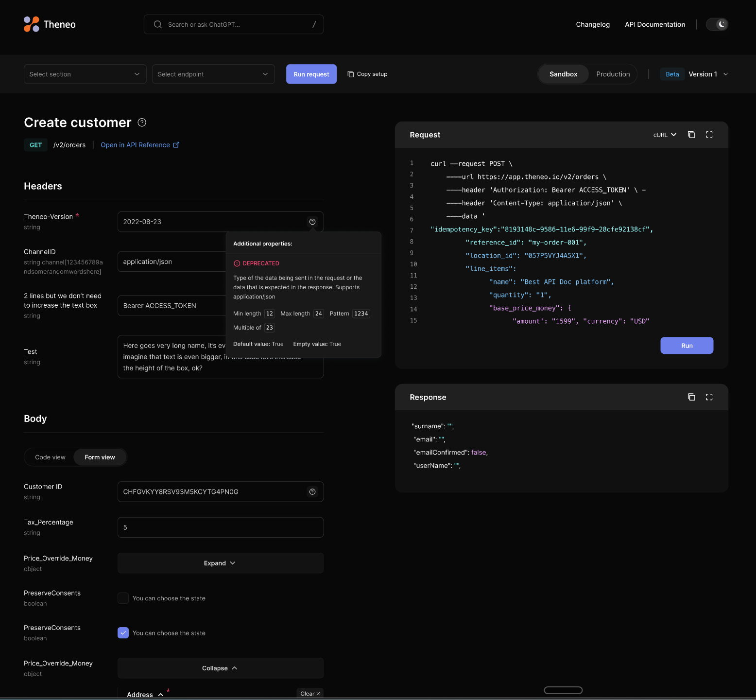
Task: Click the DEPRECATED warning icon in tooltip
Action: coord(237,263)
